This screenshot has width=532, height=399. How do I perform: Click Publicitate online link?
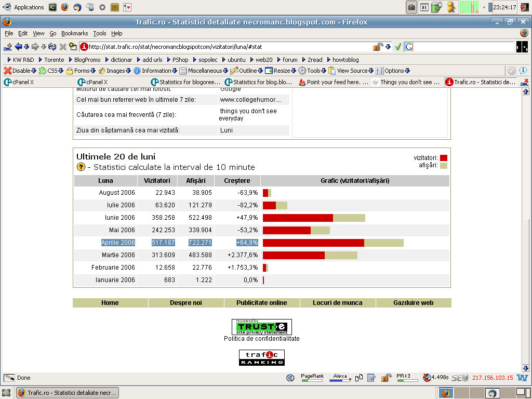point(262,303)
